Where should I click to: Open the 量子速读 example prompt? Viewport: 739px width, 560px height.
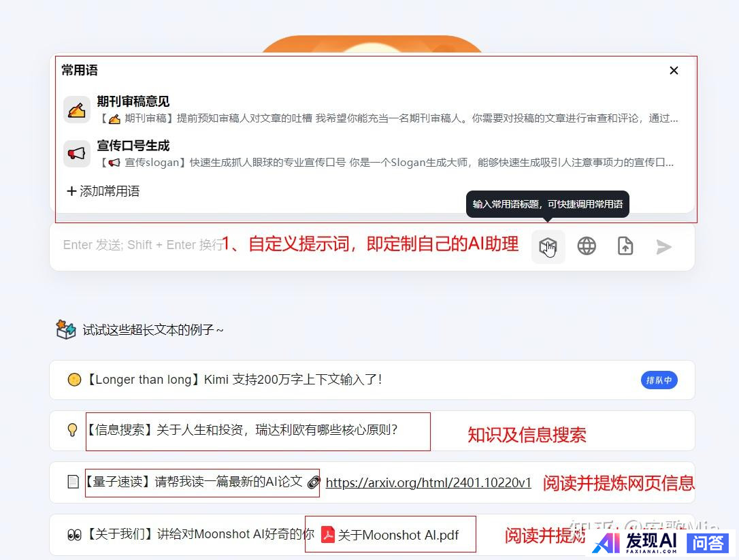pyautogui.click(x=194, y=482)
